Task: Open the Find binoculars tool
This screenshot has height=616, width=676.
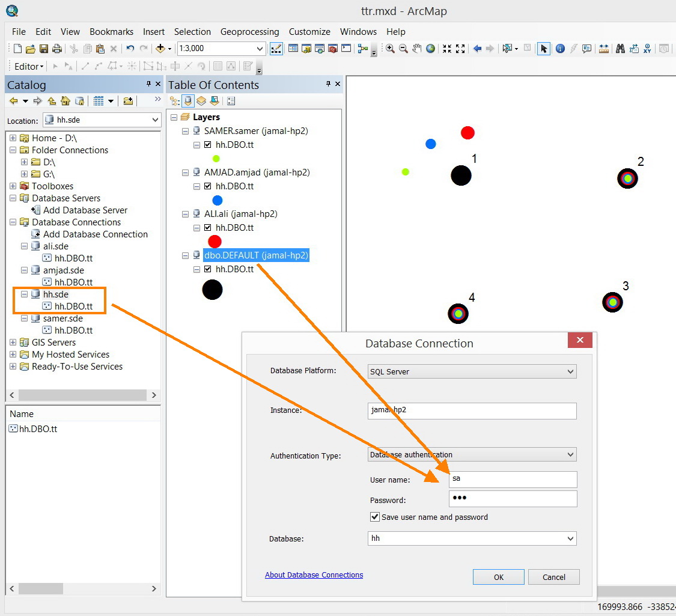Action: (620, 49)
